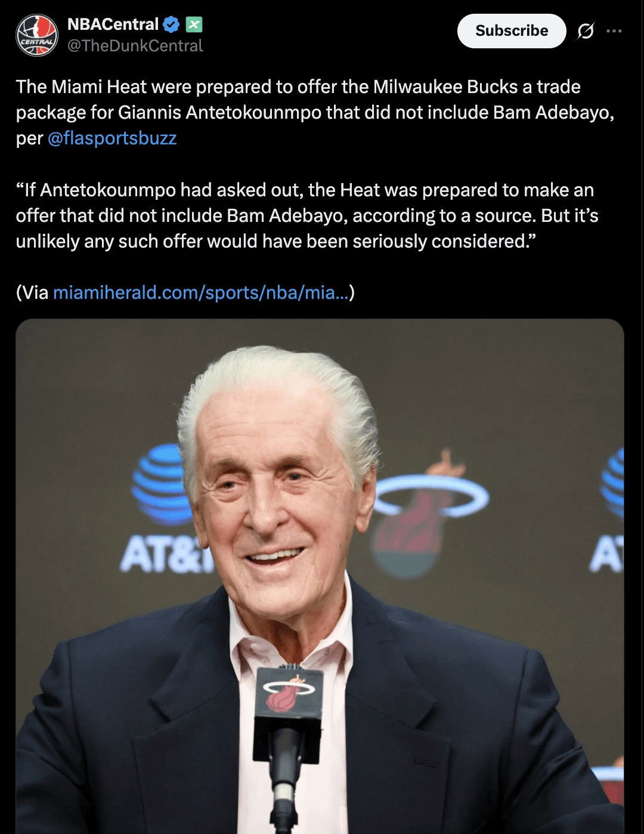
Task: Open the press conference photo
Action: tap(320, 576)
